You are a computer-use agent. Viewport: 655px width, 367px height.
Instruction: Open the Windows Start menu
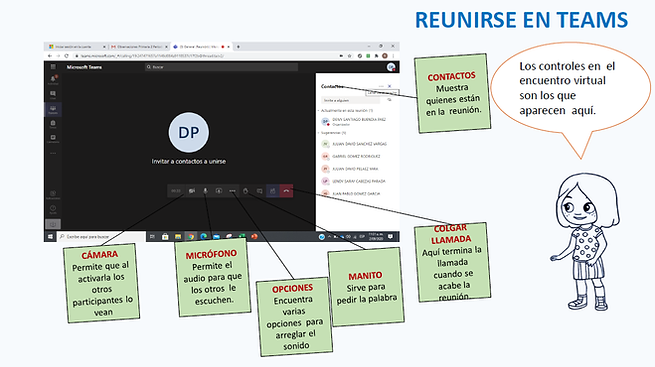[x=50, y=237]
